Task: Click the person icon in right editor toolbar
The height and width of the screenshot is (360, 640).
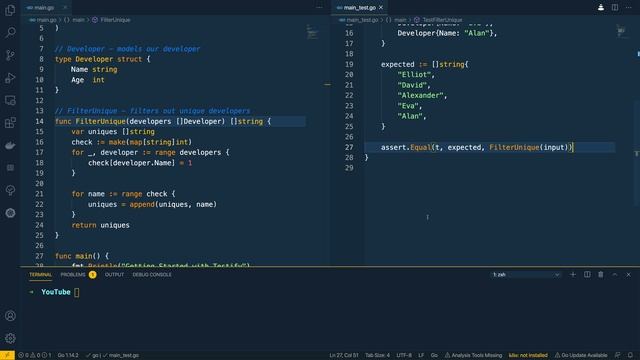Action: (601, 7)
